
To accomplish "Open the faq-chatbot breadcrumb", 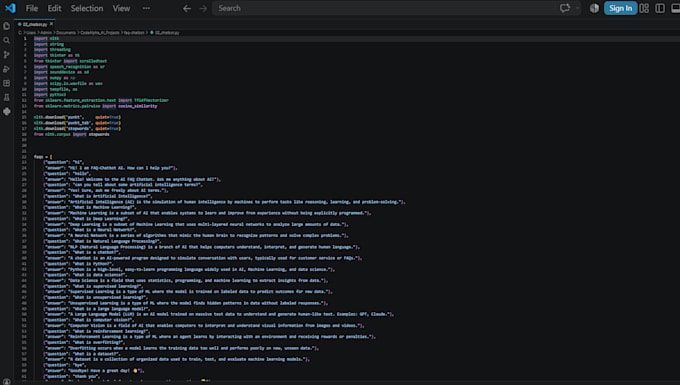I will [x=134, y=33].
